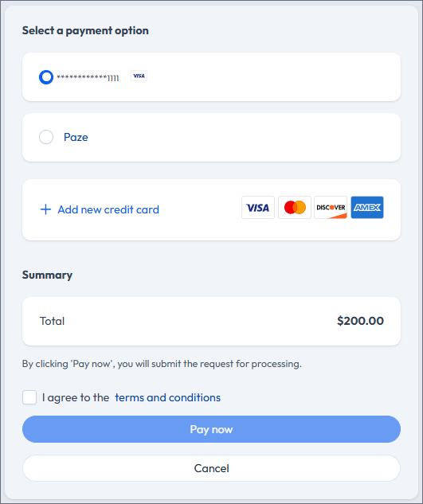The height and width of the screenshot is (504, 423).
Task: Click the AMEX card logo
Action: click(x=367, y=208)
